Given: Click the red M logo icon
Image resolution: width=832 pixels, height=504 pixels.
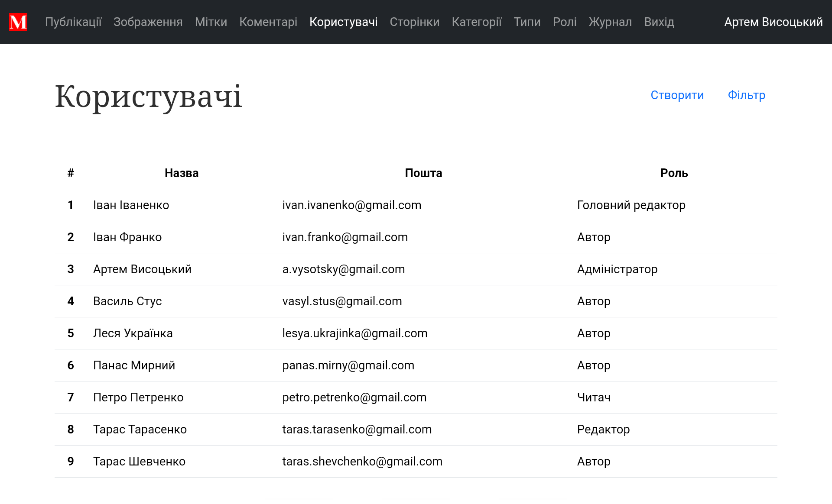Looking at the screenshot, I should pos(18,22).
